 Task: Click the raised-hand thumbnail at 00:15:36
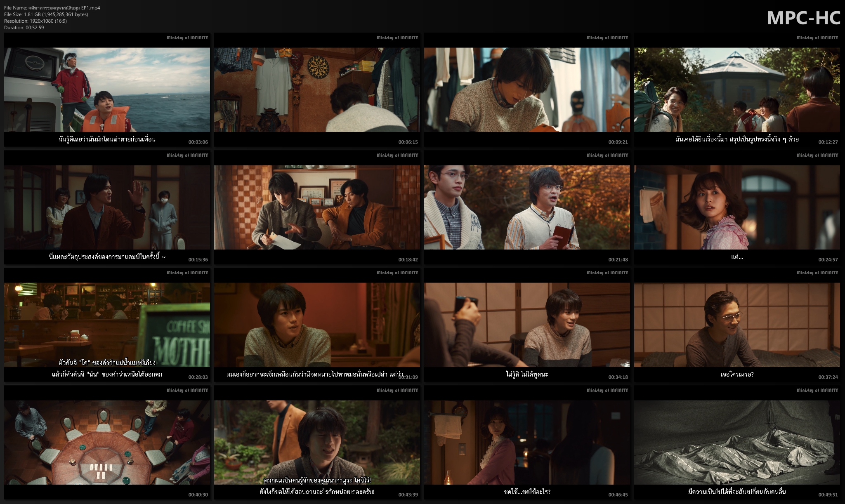click(107, 207)
